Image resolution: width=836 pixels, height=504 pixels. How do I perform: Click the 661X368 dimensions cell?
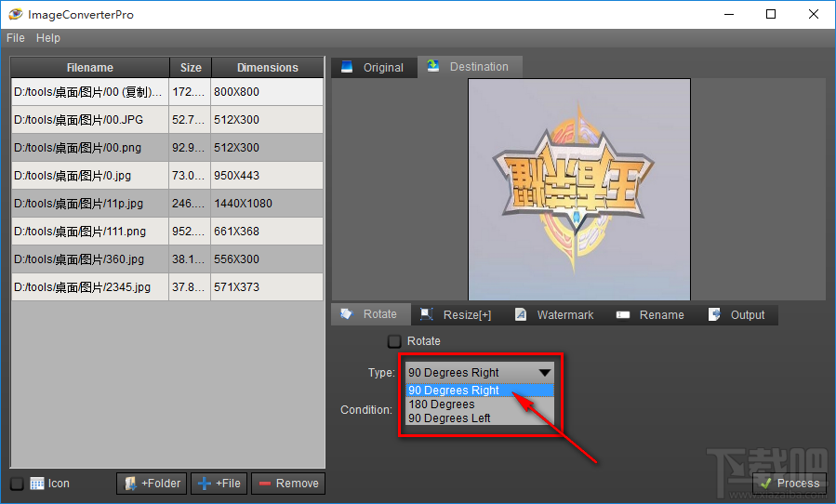(x=267, y=231)
